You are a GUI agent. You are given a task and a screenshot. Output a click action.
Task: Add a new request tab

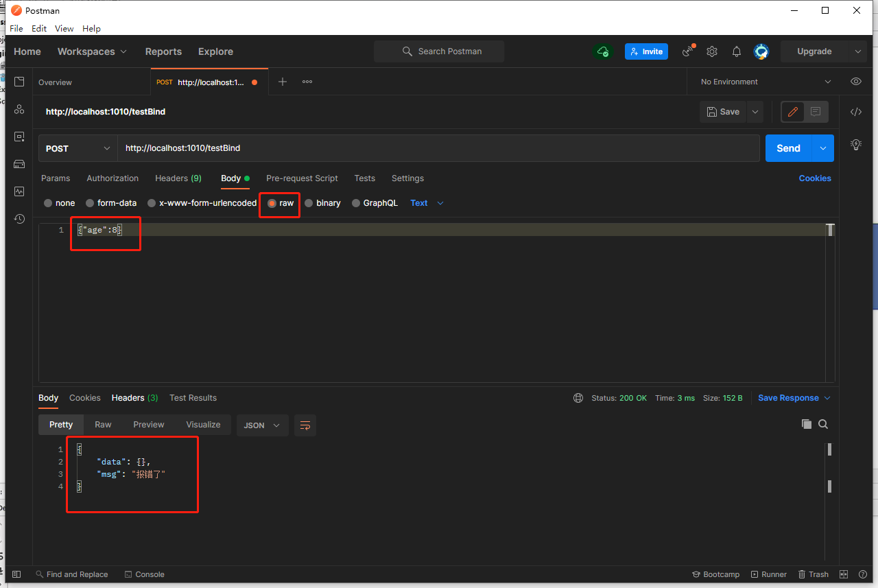pyautogui.click(x=283, y=82)
